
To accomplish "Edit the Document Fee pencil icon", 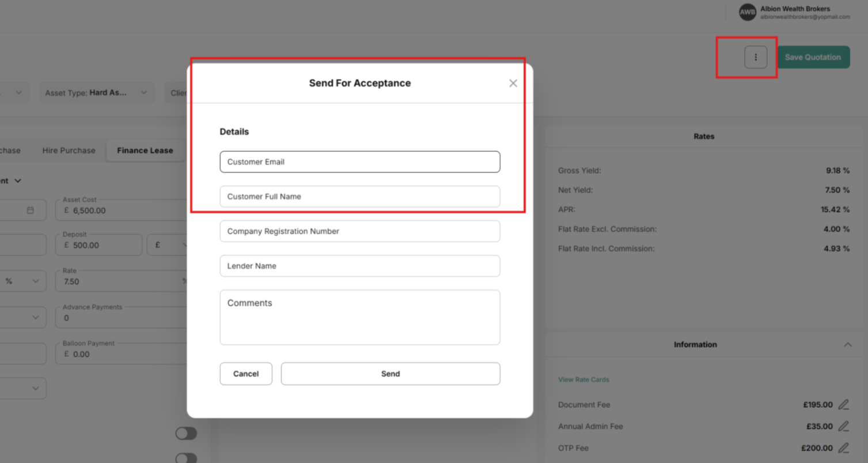I will 843,405.
